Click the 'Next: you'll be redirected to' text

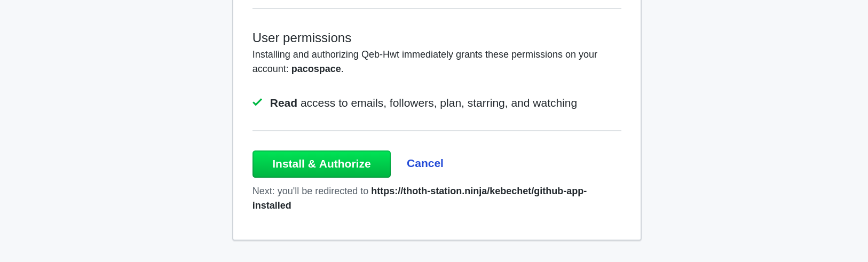(310, 191)
